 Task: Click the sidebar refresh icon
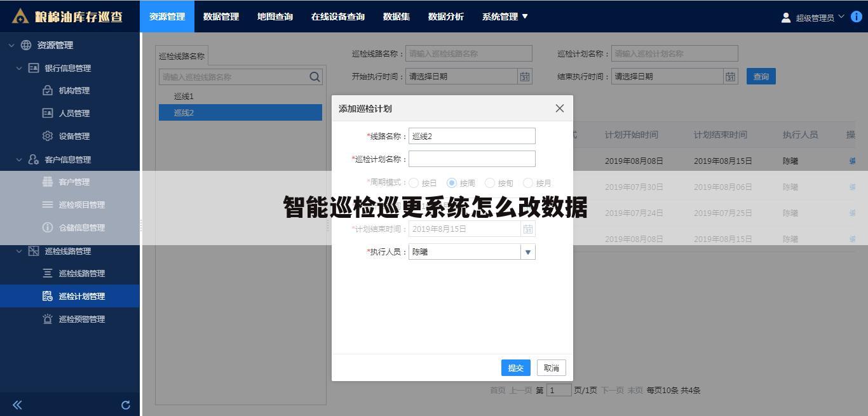pos(126,405)
